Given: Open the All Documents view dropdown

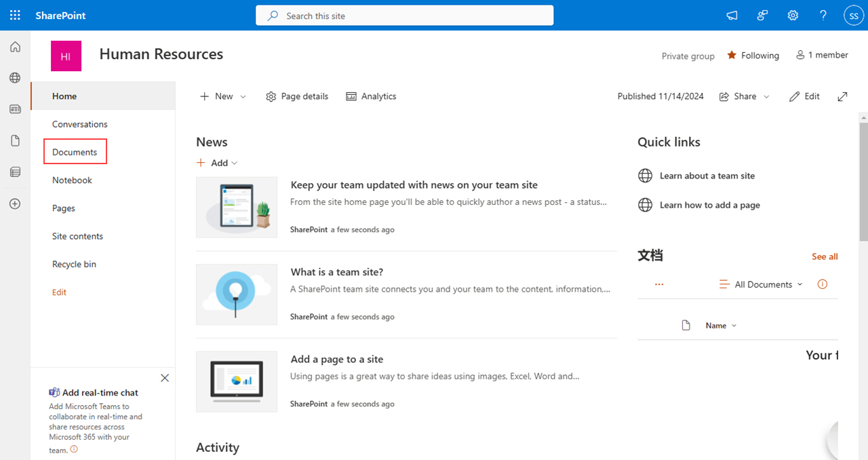Looking at the screenshot, I should [x=761, y=284].
